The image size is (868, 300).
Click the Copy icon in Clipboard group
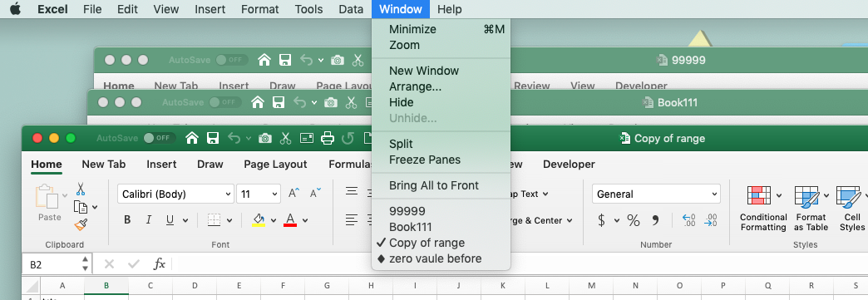coord(81,207)
